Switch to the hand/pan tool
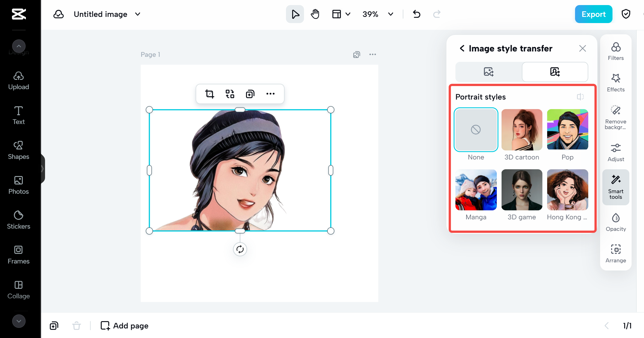The image size is (644, 338). 315,14
